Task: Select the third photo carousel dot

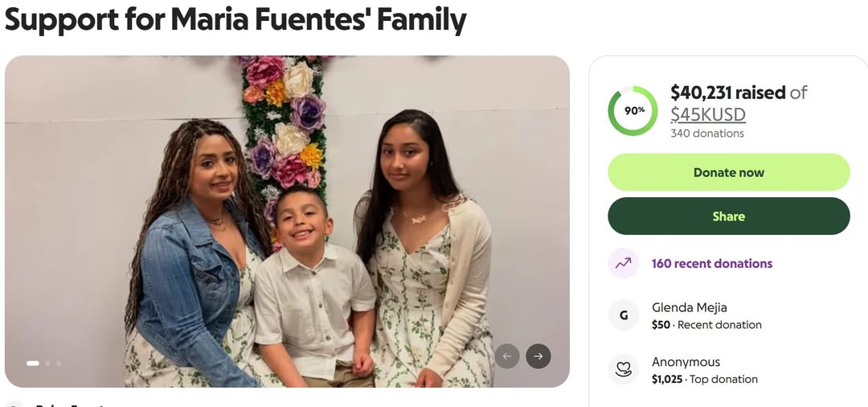Action: coord(58,364)
